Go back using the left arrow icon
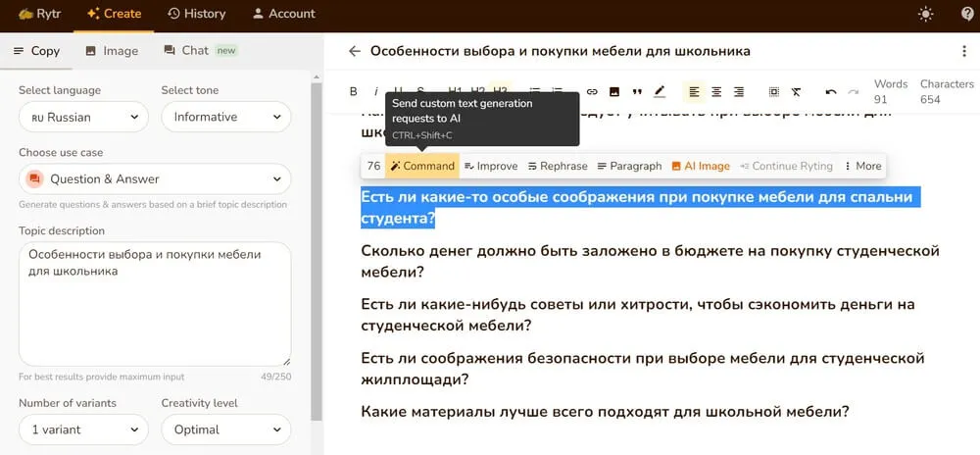The width and height of the screenshot is (980, 455). coord(355,51)
